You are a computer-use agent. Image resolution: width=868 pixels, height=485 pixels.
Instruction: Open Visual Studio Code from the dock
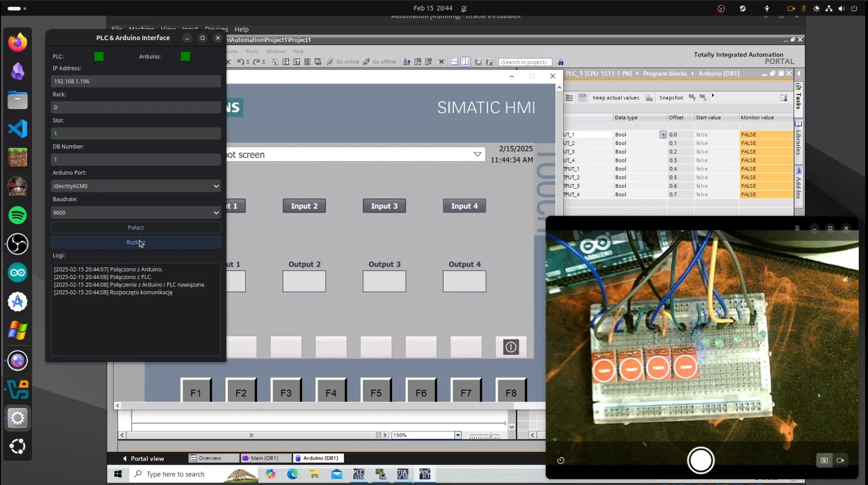tap(18, 129)
